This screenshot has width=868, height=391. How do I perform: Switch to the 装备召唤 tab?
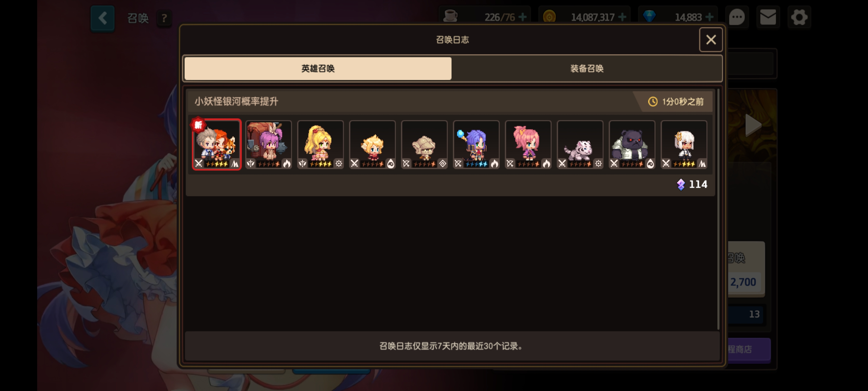(587, 68)
